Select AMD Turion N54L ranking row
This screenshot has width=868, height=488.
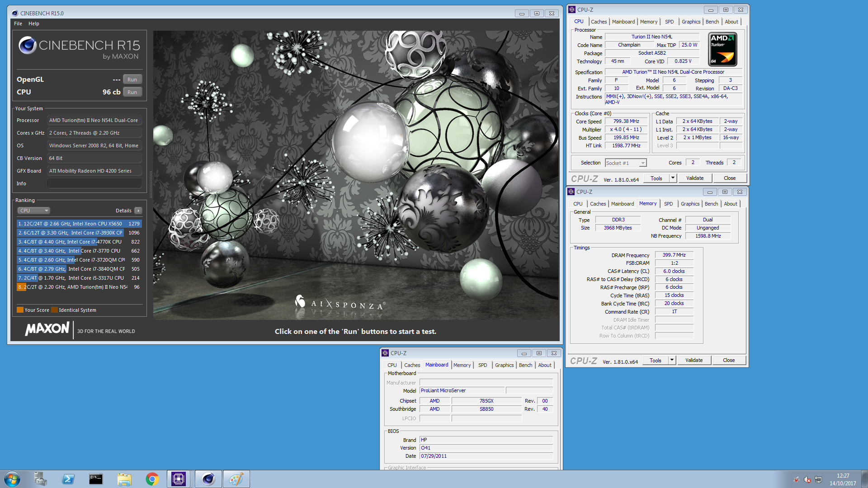(79, 287)
